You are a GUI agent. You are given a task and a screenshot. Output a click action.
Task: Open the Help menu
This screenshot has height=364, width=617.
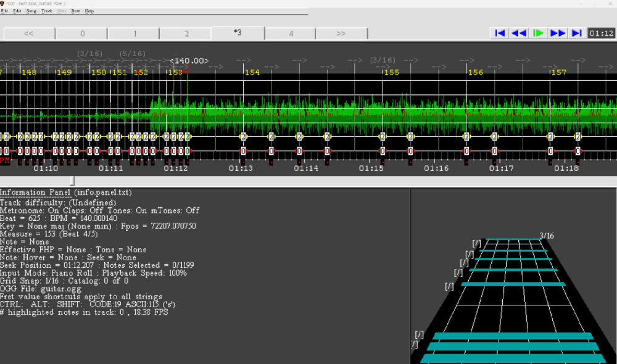pyautogui.click(x=89, y=11)
